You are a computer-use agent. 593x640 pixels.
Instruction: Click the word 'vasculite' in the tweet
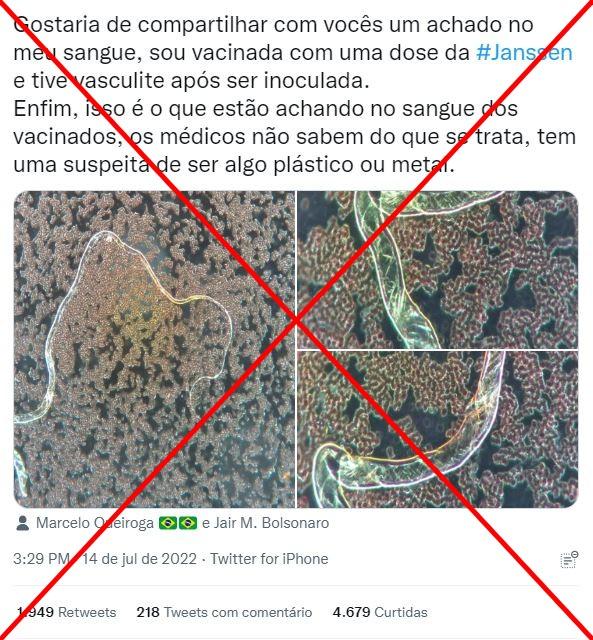(x=120, y=81)
